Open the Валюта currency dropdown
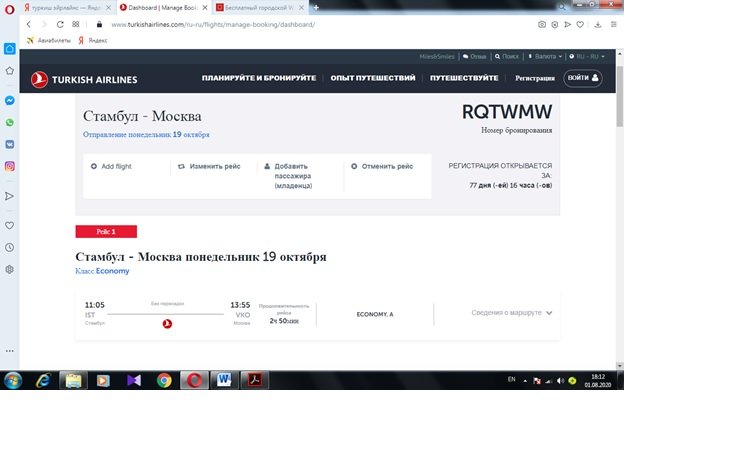The width and height of the screenshot is (730, 449). click(545, 56)
